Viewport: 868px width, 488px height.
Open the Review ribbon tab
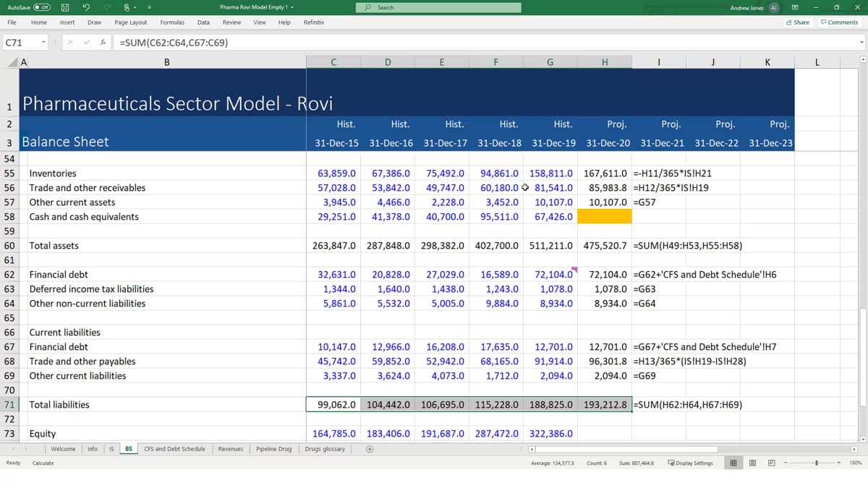click(x=231, y=22)
